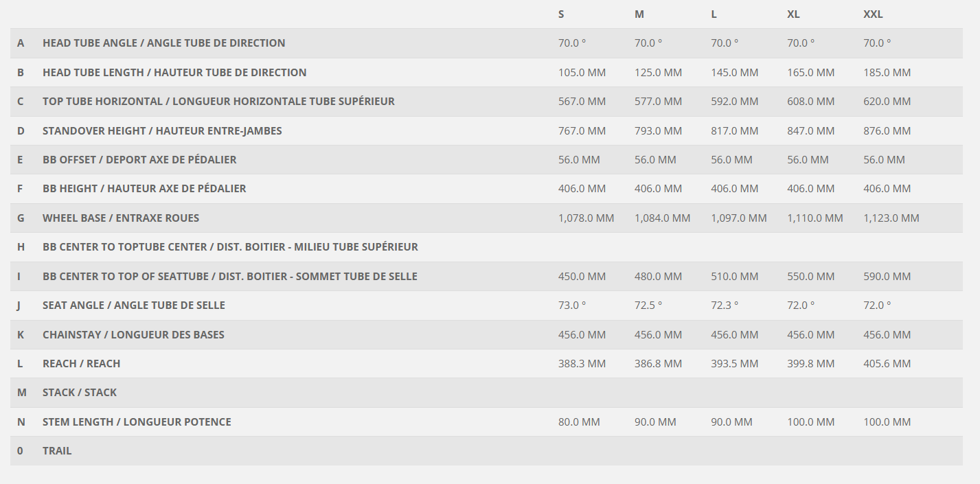Select the 592.0 MM top tube value
This screenshot has width=980, height=484.
pyautogui.click(x=734, y=102)
